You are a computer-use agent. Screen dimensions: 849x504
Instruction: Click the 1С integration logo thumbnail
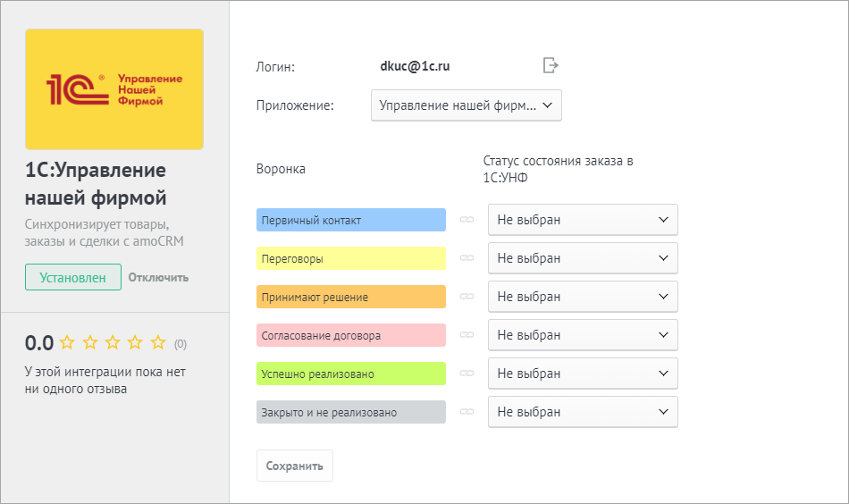tap(114, 89)
